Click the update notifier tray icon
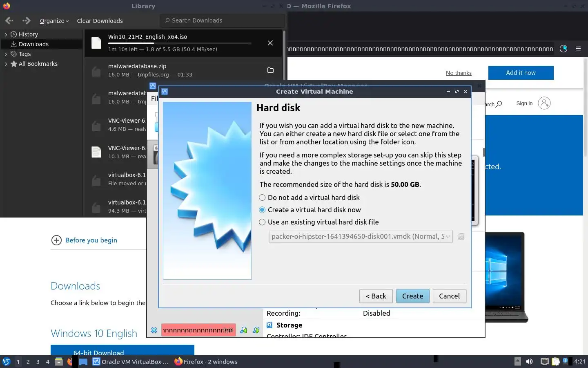 [x=566, y=361]
